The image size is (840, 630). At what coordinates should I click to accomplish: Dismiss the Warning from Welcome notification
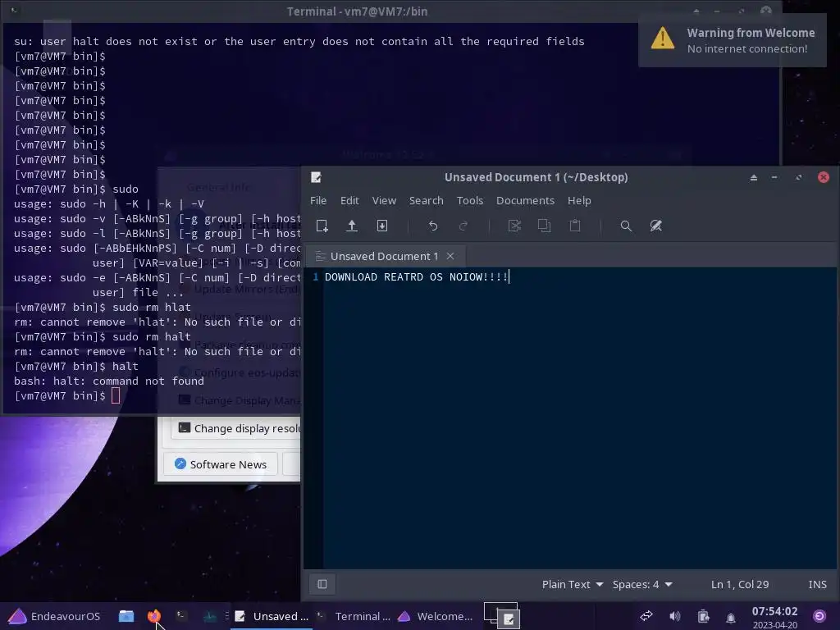[x=733, y=41]
